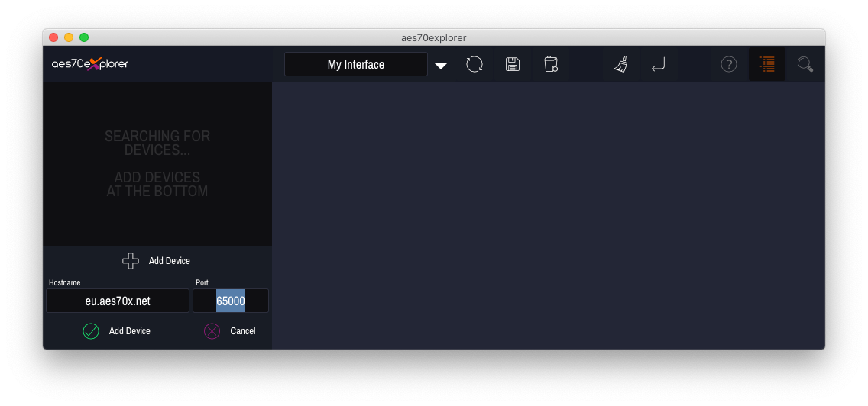The height and width of the screenshot is (406, 868).
Task: Open help via the question mark icon
Action: [729, 65]
